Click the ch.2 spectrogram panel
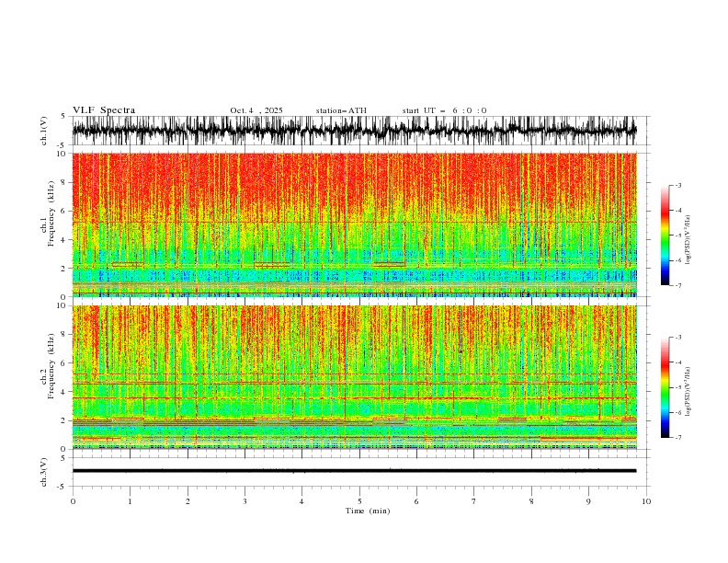The height and width of the screenshot is (563, 728). [x=354, y=377]
